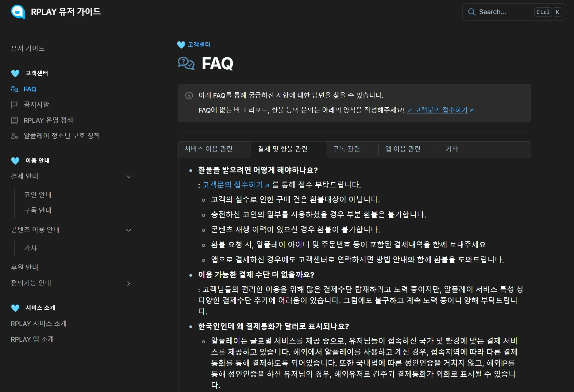Open 코인 안내 sub-item
This screenshot has height=392, width=574.
coord(38,195)
